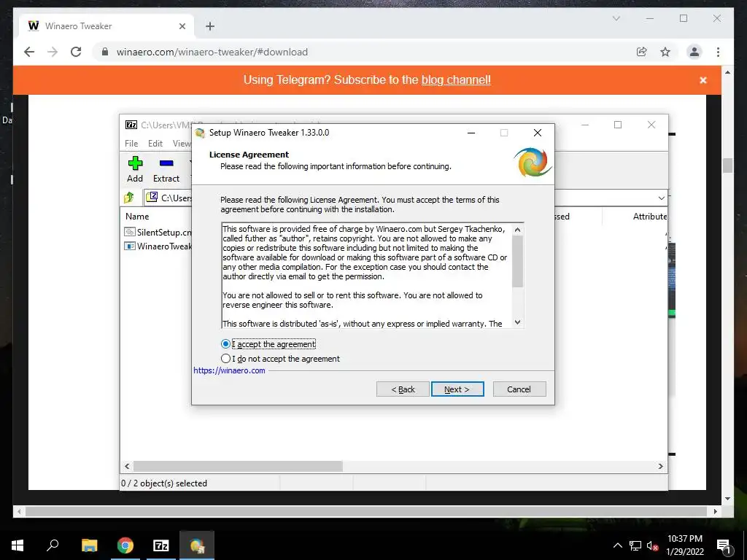Select the Winaero Tweaker browser tab

107,26
